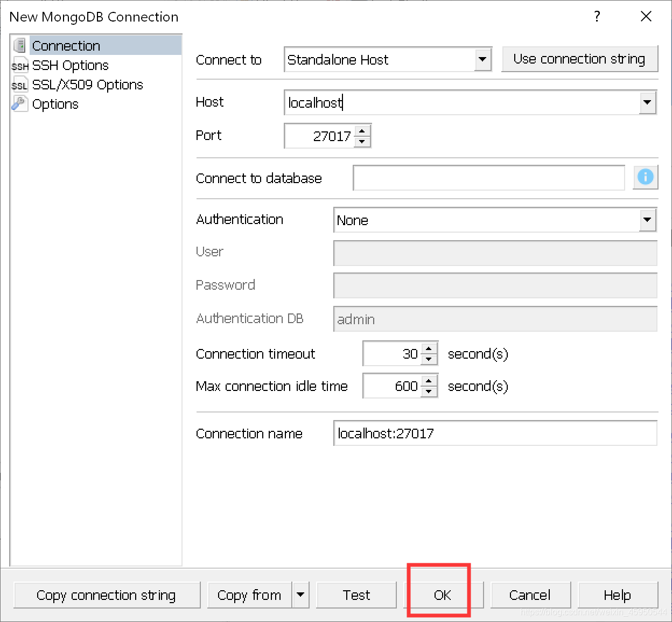The height and width of the screenshot is (622, 672).
Task: Click the Test button
Action: tap(356, 595)
